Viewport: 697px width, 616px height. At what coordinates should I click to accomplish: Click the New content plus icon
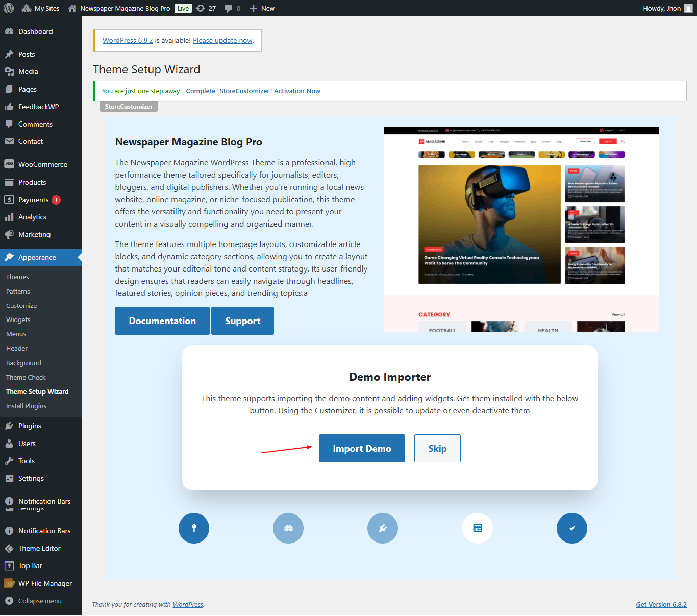[x=262, y=8]
